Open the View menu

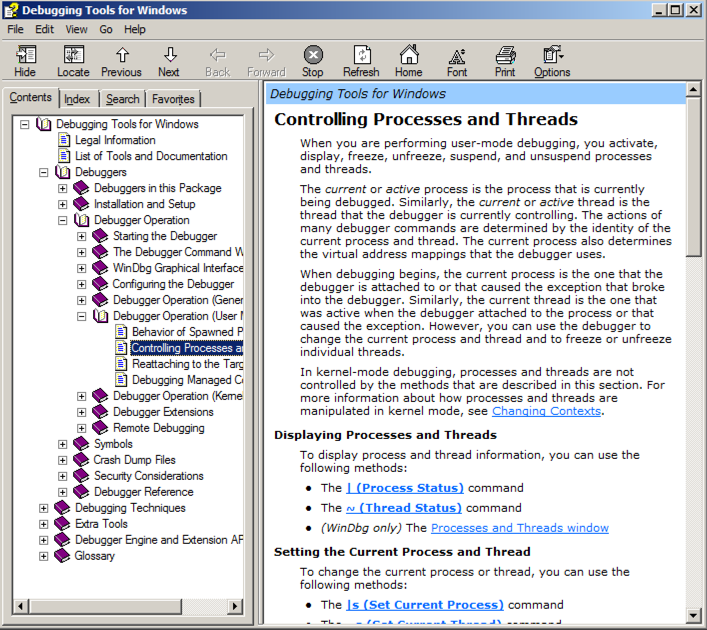[x=76, y=29]
